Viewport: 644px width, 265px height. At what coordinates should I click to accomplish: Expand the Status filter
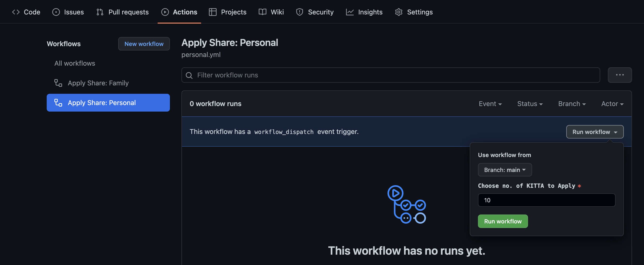(x=530, y=103)
